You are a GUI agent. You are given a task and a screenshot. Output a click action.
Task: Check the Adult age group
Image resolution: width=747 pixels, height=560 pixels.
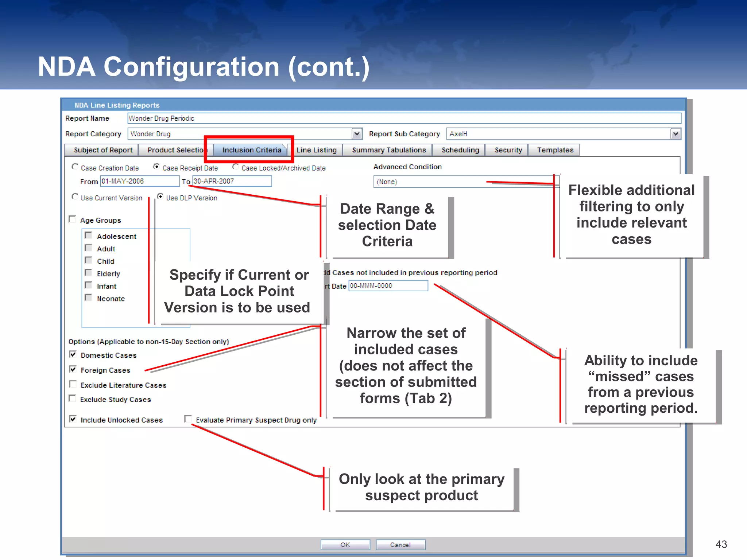click(88, 248)
